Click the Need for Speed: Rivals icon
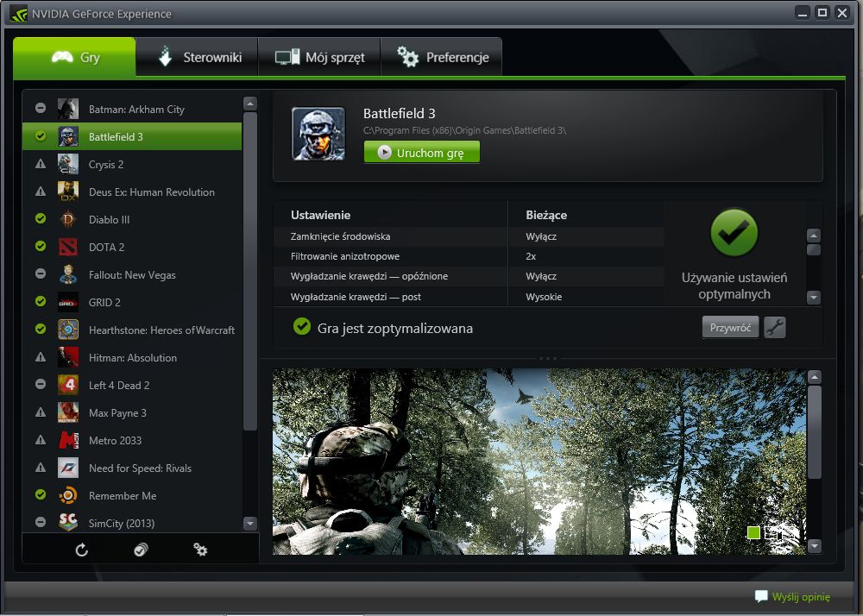The height and width of the screenshot is (616, 863). tap(68, 468)
